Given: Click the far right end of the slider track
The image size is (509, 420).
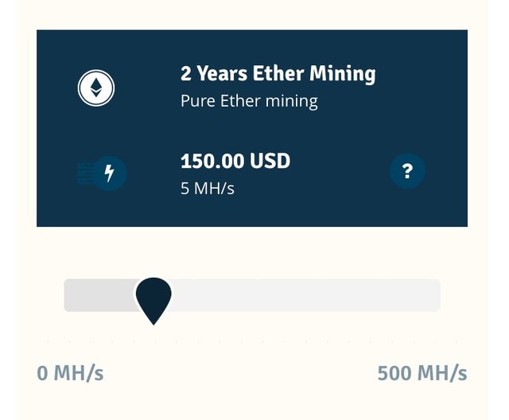Looking at the screenshot, I should (x=434, y=295).
